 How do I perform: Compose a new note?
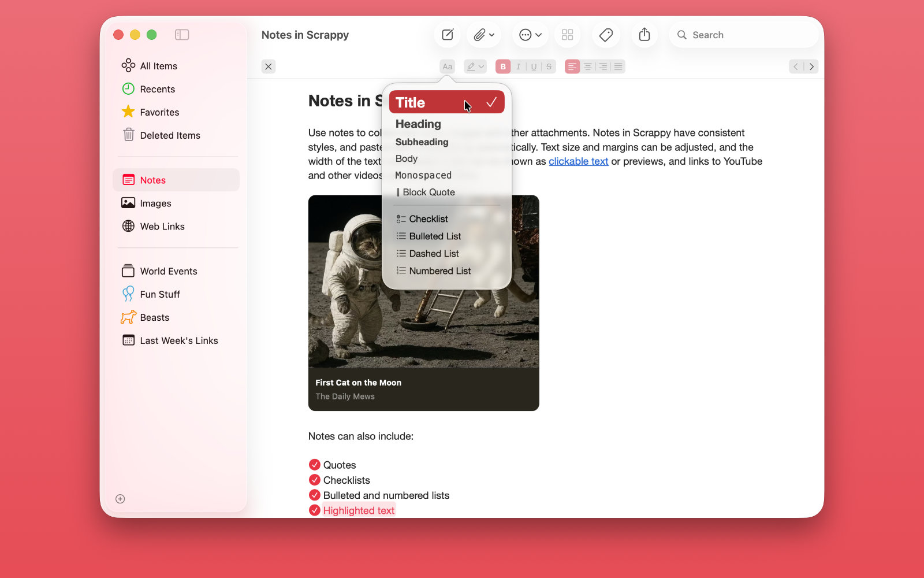coord(447,35)
